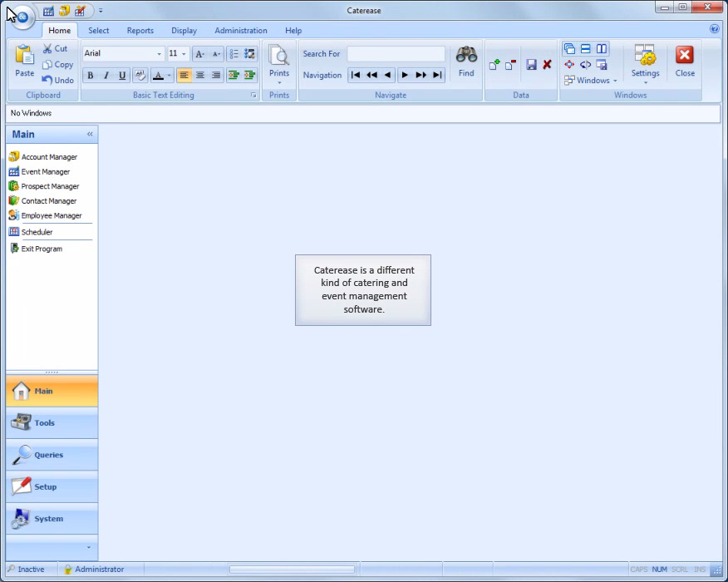The height and width of the screenshot is (582, 728).
Task: Click the blue opposing-arrows window icon
Action: 585,65
